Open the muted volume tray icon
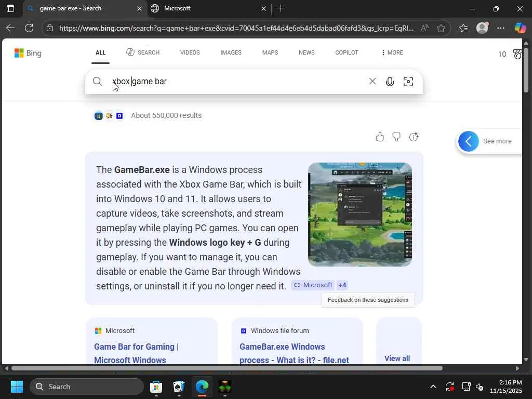532x399 pixels. (480, 387)
